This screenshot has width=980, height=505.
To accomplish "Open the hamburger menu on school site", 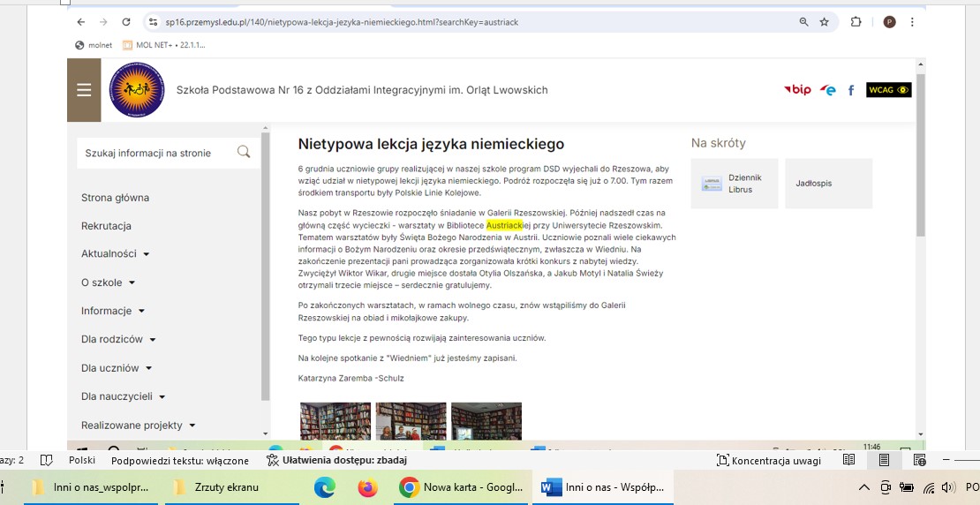I will tap(84, 90).
